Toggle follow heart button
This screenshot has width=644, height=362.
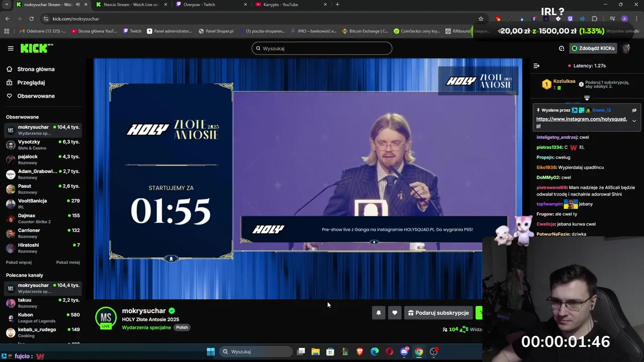click(x=394, y=313)
